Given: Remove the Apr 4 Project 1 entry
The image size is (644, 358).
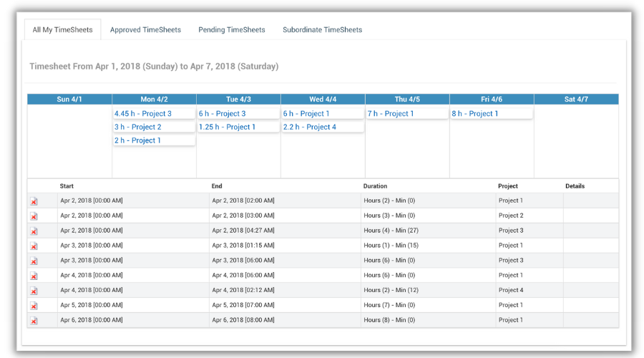Looking at the screenshot, I should pos(34,276).
